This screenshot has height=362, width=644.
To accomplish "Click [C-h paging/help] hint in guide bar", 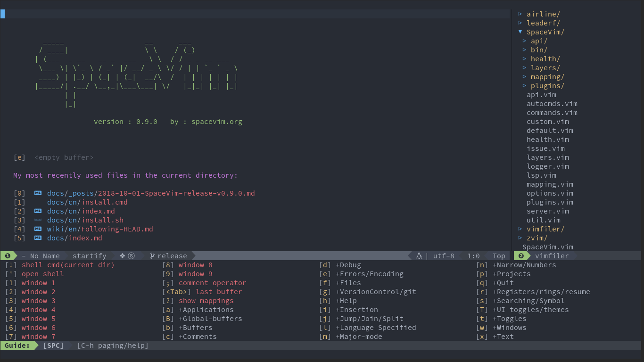I will [113, 346].
